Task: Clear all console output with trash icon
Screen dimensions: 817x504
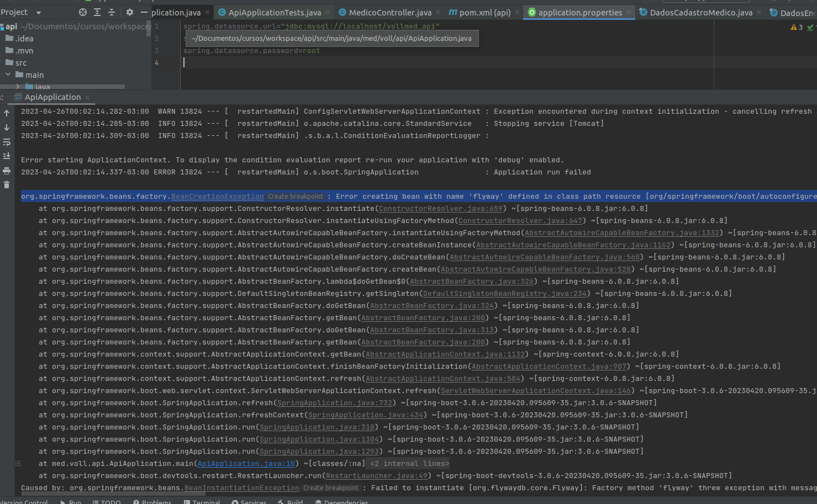Action: [x=7, y=185]
